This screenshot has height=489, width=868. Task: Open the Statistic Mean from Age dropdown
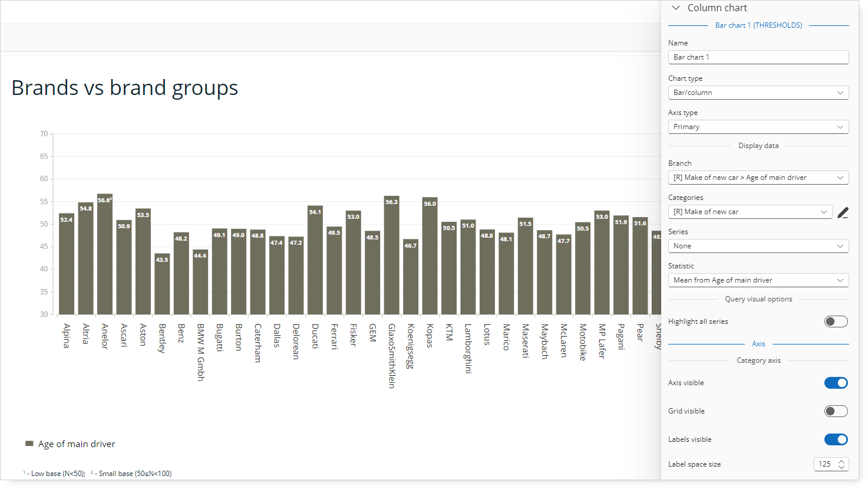tap(758, 280)
